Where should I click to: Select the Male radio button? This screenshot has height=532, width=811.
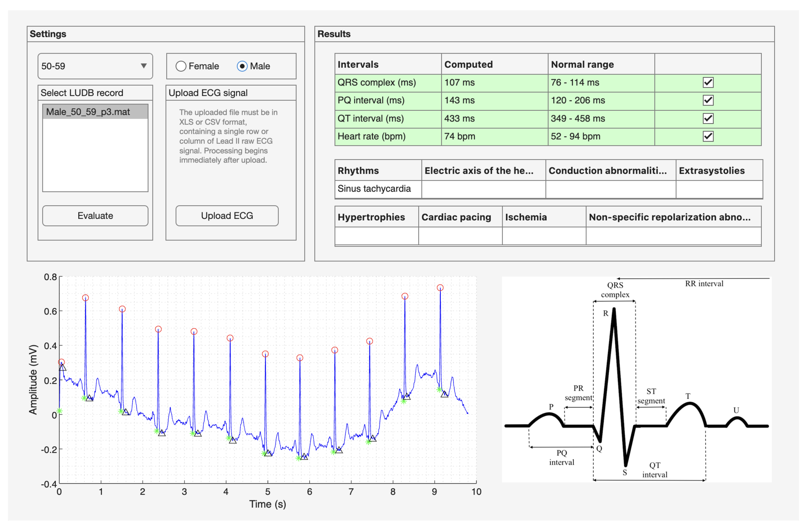tap(242, 66)
